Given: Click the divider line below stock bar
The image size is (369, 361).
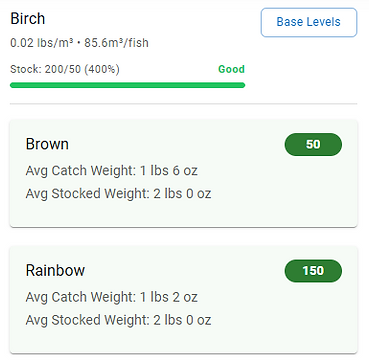Looking at the screenshot, I should pos(184,104).
